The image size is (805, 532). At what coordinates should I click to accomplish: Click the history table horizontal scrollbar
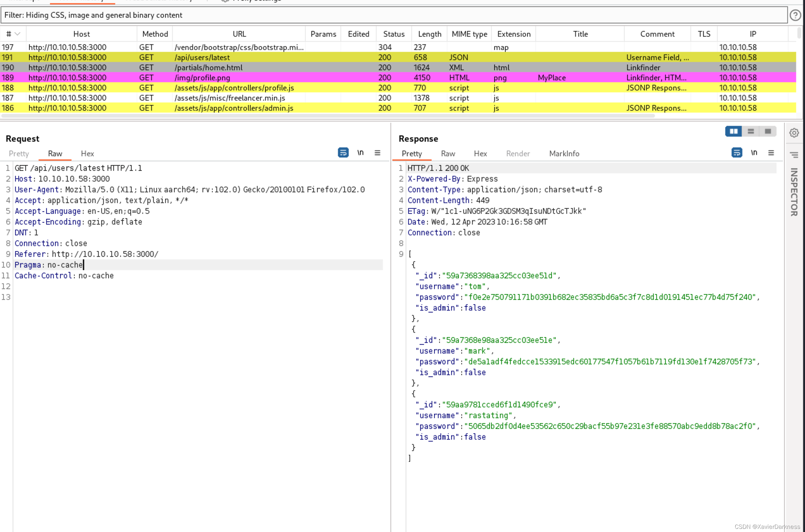pyautogui.click(x=328, y=116)
